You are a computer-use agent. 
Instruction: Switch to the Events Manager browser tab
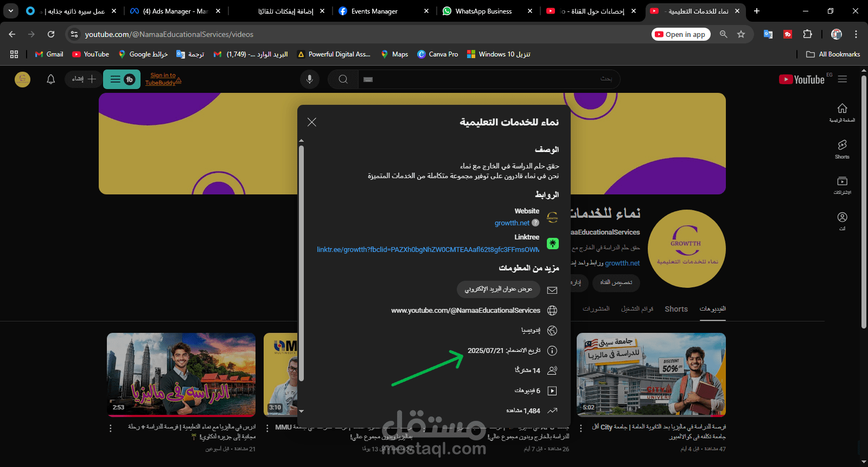pyautogui.click(x=383, y=11)
